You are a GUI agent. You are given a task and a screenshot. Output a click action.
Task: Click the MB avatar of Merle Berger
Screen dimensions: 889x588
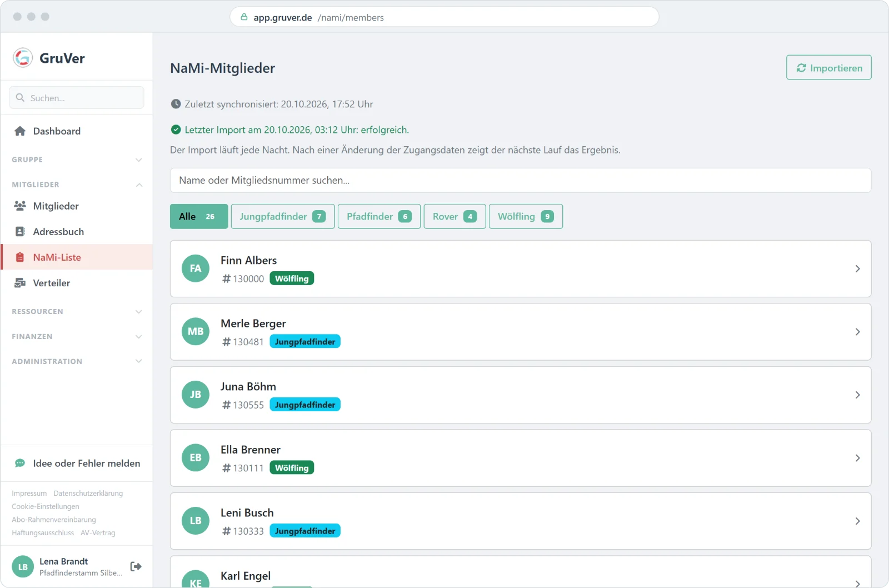click(196, 332)
